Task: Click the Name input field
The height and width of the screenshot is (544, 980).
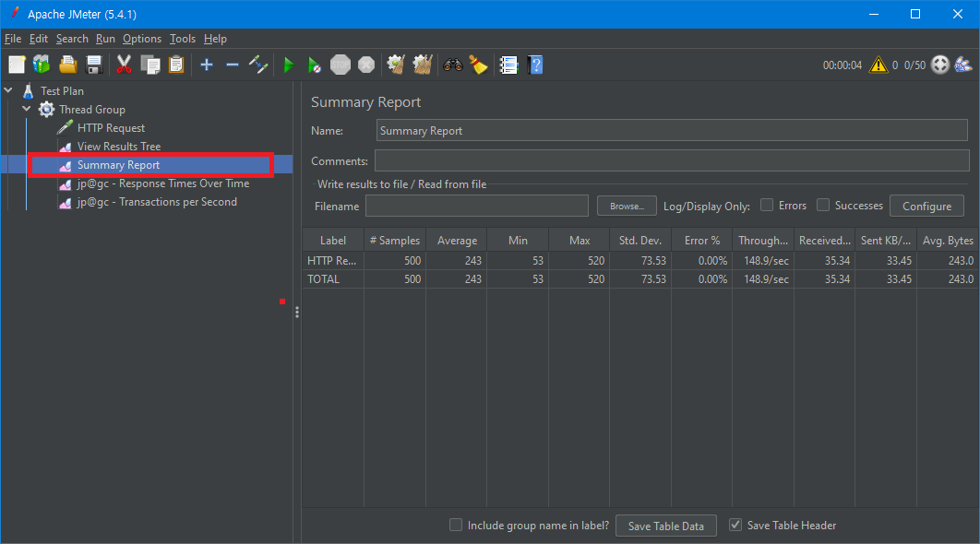Action: click(x=672, y=131)
